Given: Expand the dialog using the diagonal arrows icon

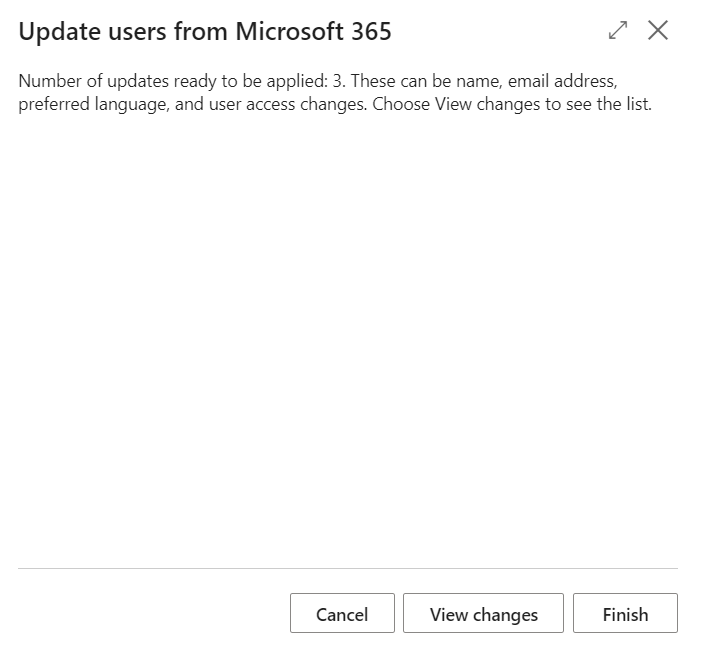Looking at the screenshot, I should coord(618,30).
